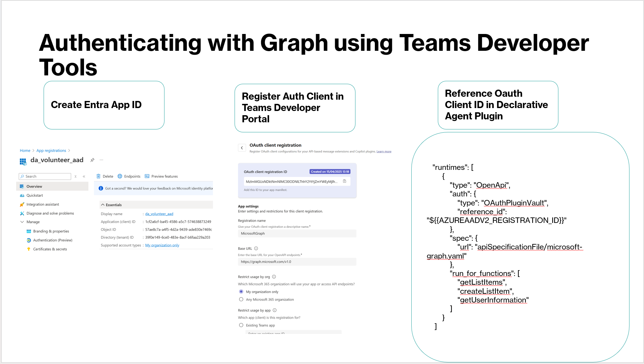Click the Base URL info icon
The image size is (644, 364).
tap(256, 248)
